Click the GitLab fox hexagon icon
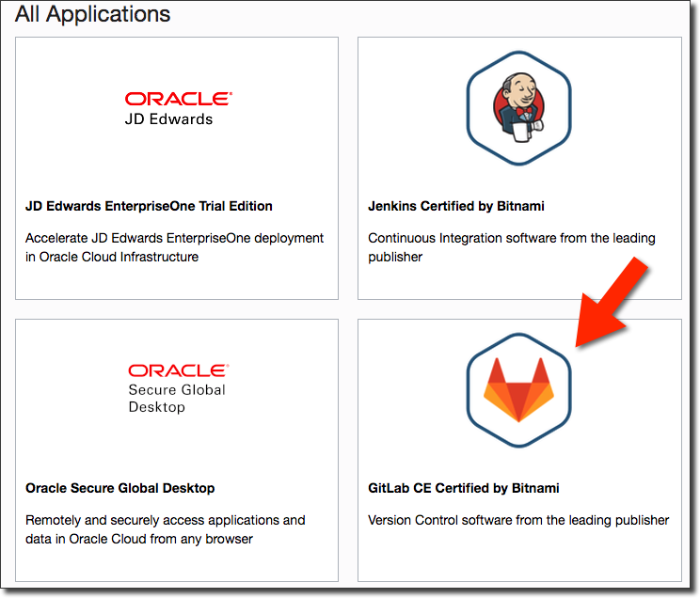 pos(518,390)
